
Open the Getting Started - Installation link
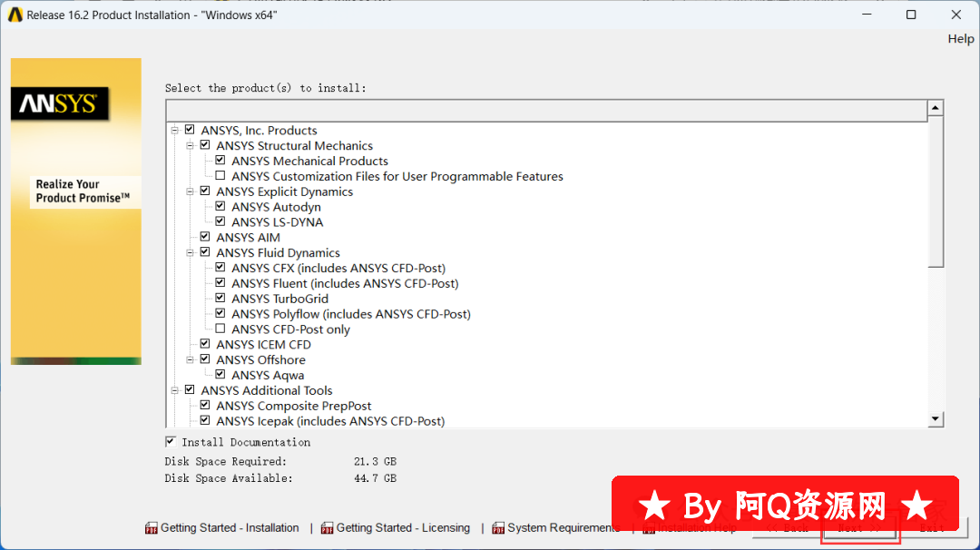tap(230, 528)
